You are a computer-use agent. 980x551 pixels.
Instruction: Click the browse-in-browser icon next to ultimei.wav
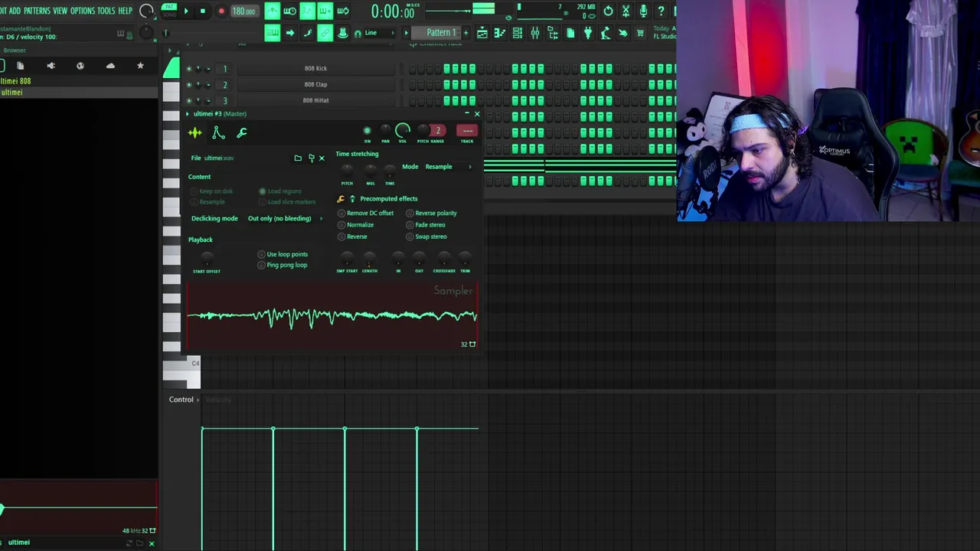[x=311, y=158]
